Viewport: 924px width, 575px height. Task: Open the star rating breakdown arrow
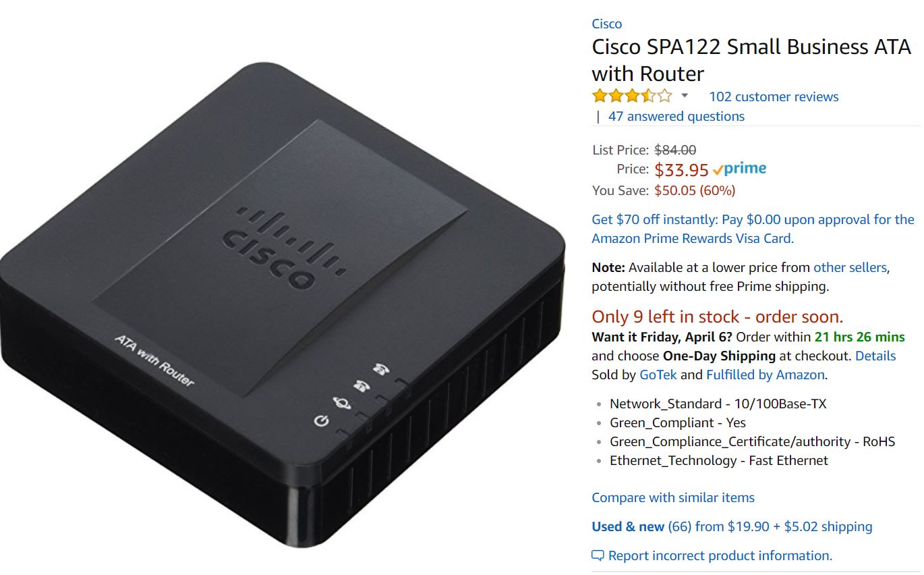[685, 96]
